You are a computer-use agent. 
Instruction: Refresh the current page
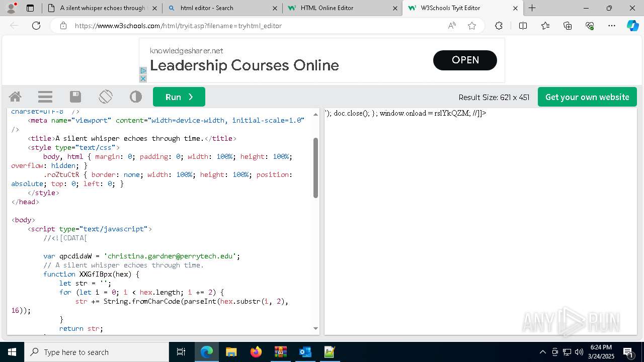(36, 26)
